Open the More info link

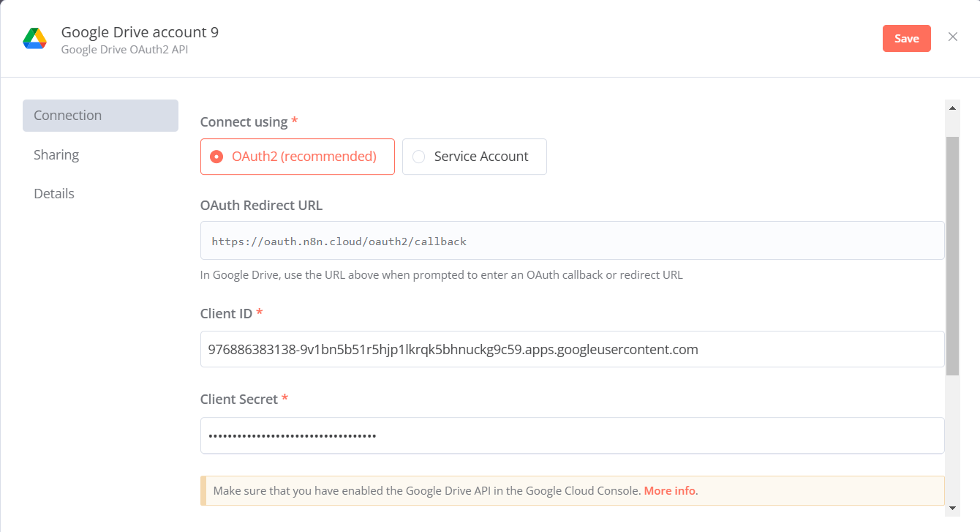click(669, 490)
